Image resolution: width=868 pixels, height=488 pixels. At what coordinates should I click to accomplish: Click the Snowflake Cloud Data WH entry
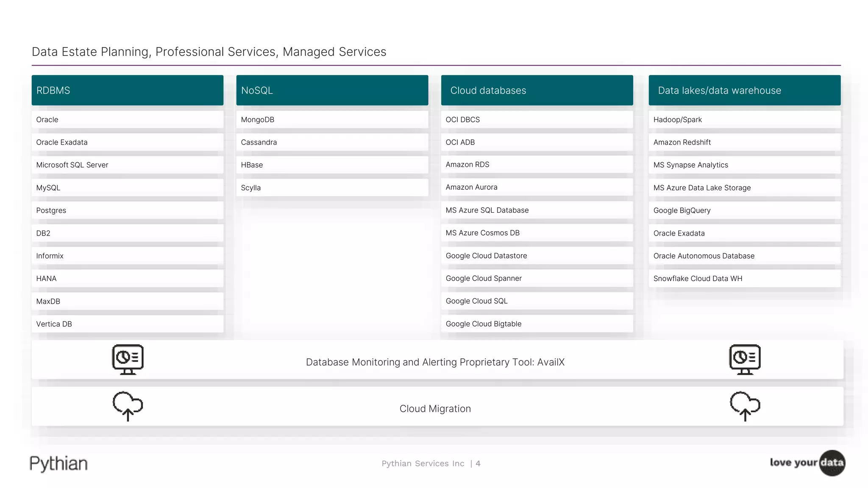pyautogui.click(x=744, y=278)
